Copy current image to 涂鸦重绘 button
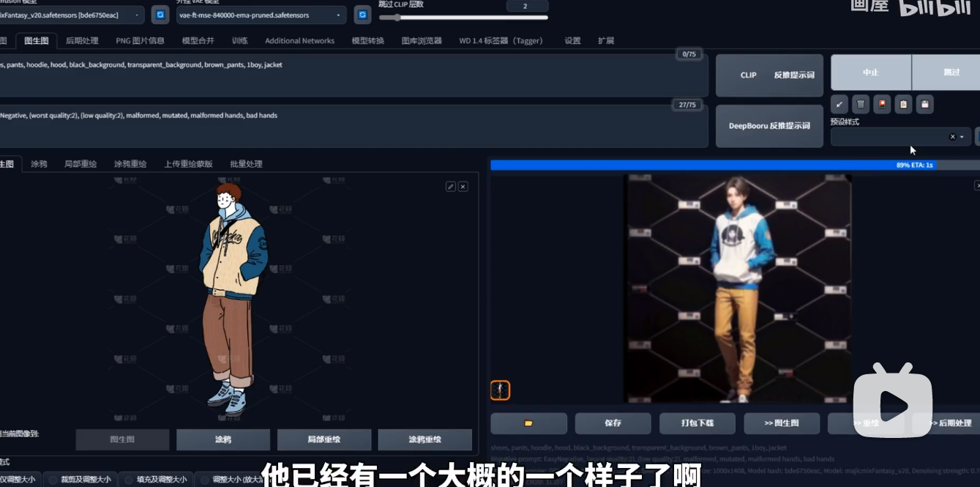This screenshot has height=487, width=980. click(425, 439)
